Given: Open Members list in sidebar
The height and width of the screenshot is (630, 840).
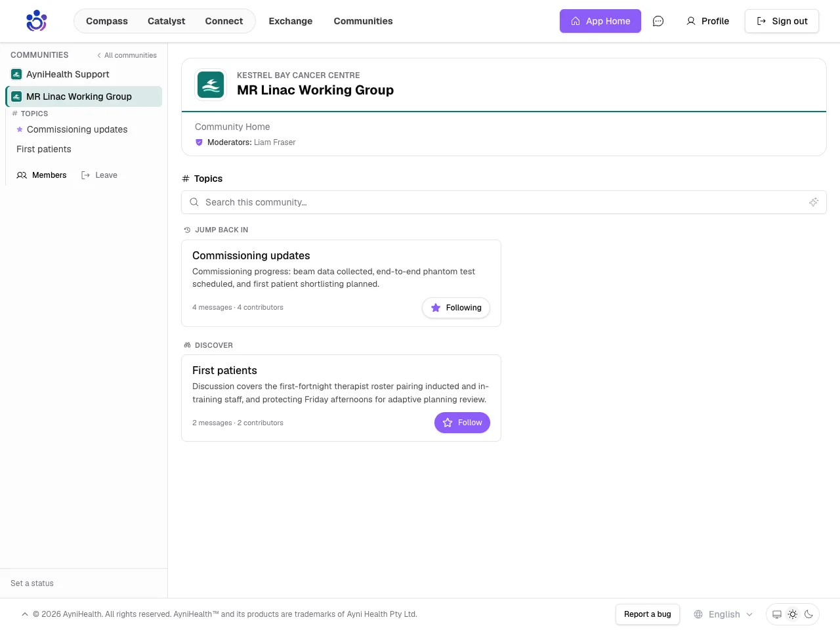Looking at the screenshot, I should tap(41, 175).
